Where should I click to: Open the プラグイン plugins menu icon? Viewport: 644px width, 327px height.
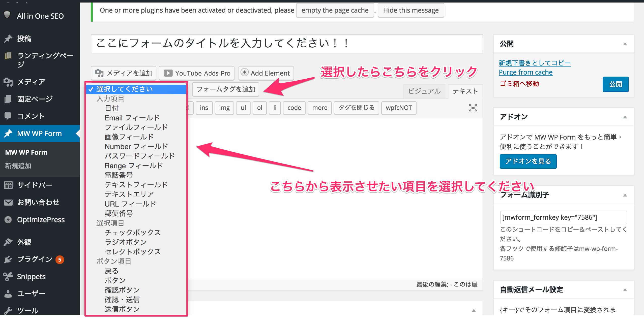click(x=8, y=259)
